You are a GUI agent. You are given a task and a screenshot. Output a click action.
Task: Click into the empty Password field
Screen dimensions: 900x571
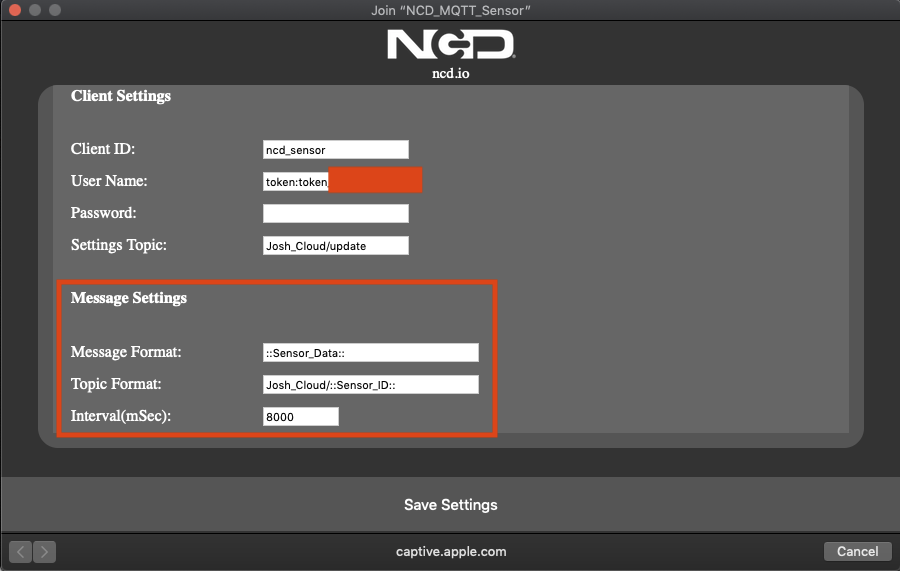(x=336, y=213)
